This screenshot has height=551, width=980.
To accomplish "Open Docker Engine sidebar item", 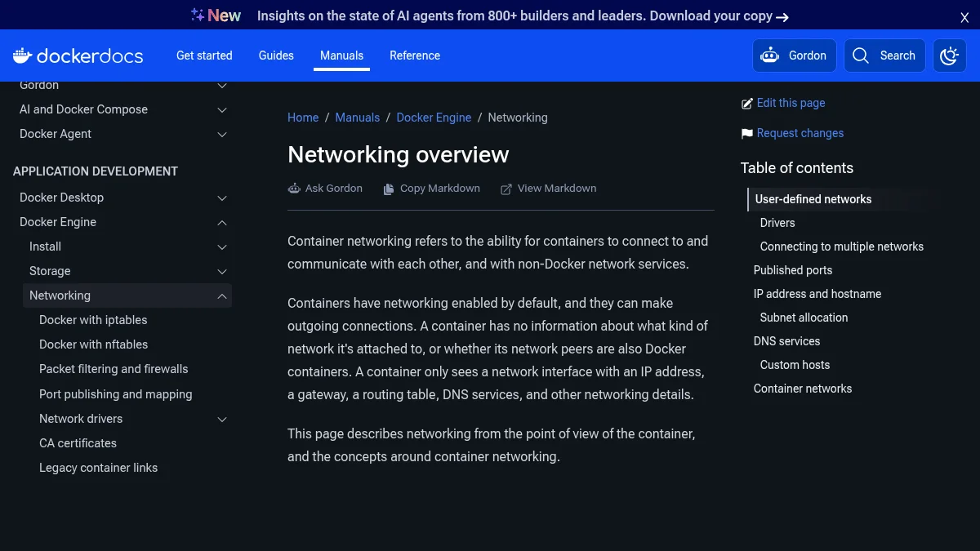I will [58, 222].
